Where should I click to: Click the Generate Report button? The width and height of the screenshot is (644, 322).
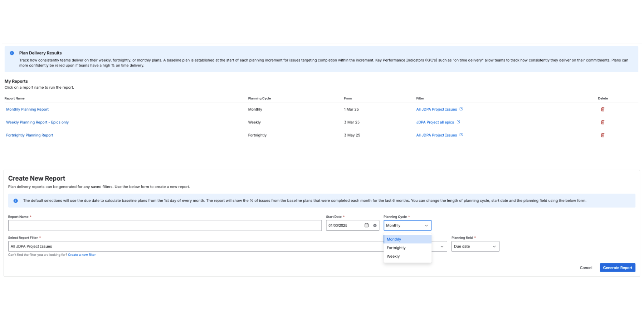pos(617,268)
